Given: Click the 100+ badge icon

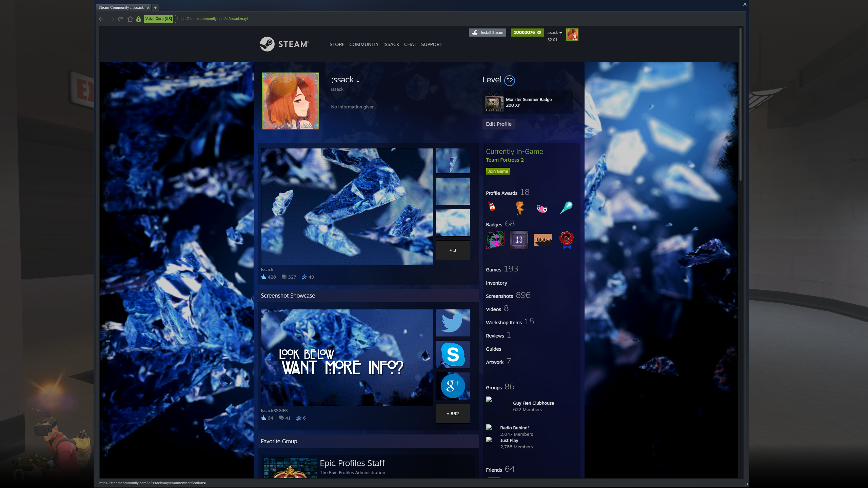Looking at the screenshot, I should (542, 240).
